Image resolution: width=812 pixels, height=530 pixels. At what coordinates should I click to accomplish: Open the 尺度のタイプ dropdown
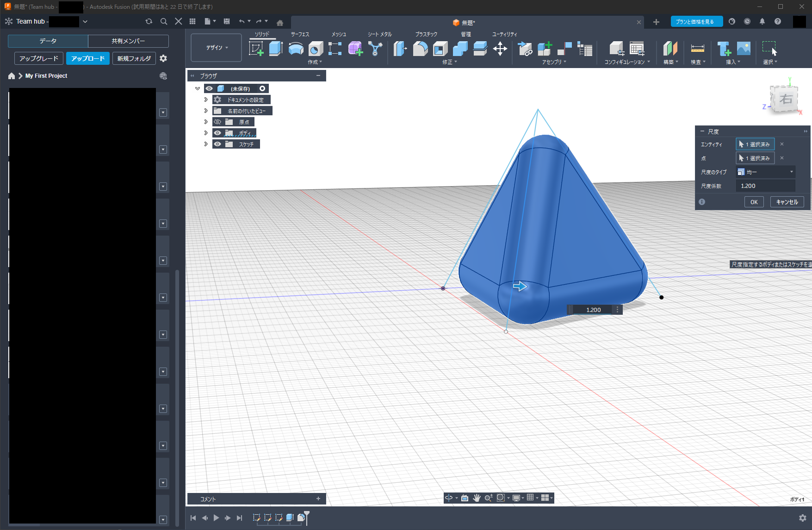pyautogui.click(x=765, y=172)
